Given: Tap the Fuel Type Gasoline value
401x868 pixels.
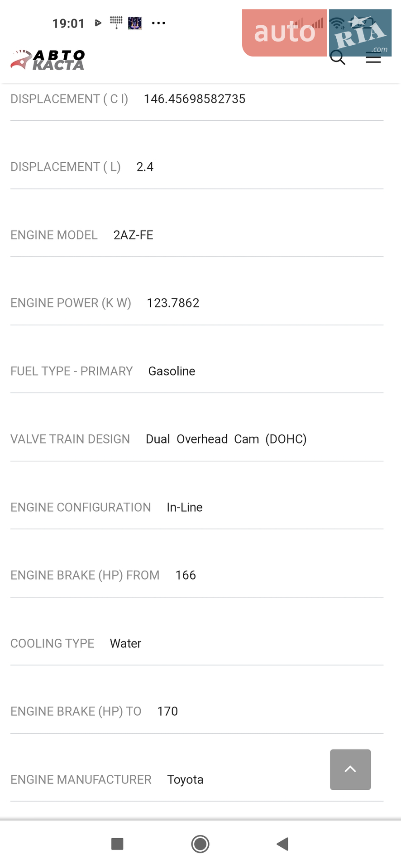Looking at the screenshot, I should pyautogui.click(x=172, y=371).
